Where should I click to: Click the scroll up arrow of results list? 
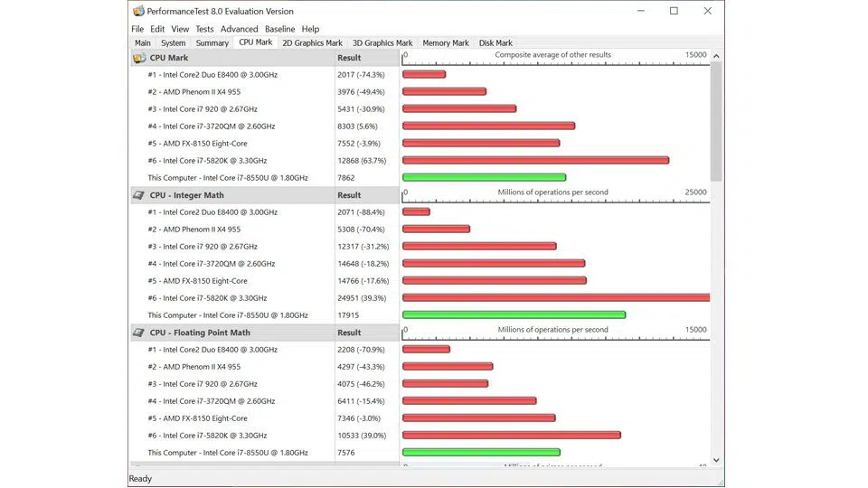[x=716, y=56]
